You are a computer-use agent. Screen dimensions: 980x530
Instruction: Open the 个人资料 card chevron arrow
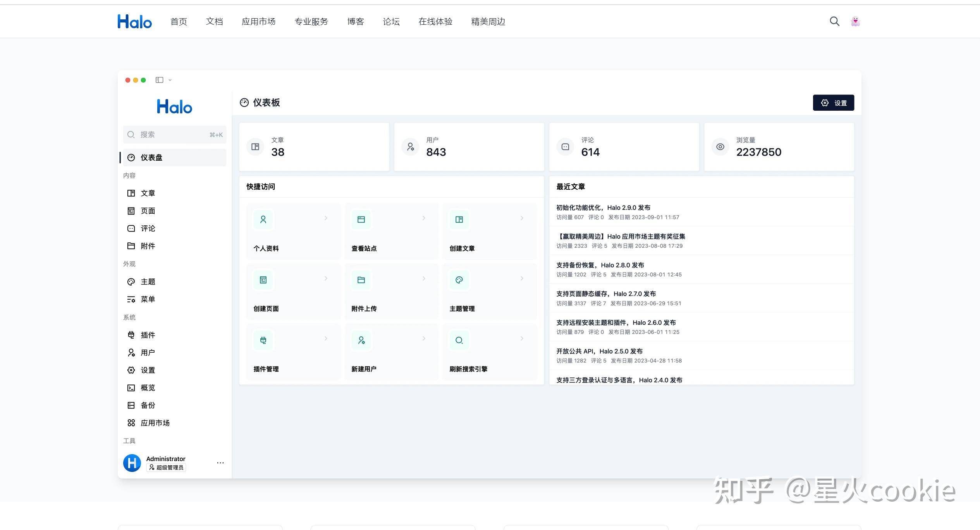(326, 218)
